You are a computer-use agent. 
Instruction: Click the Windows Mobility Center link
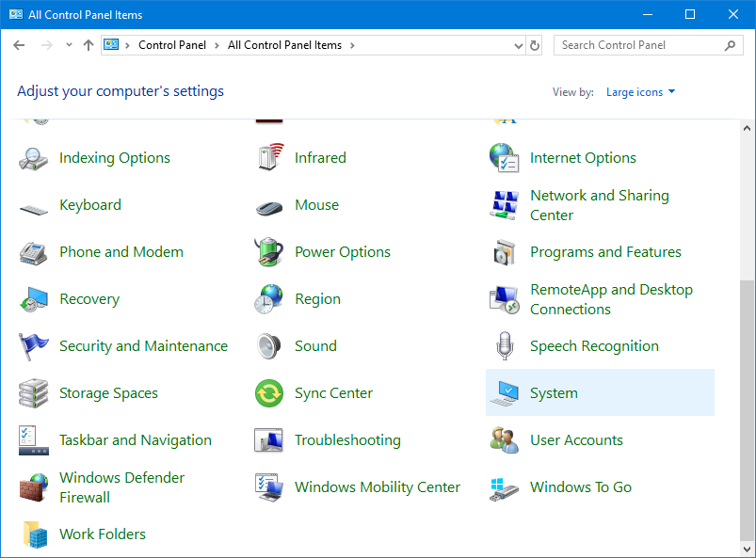coord(378,487)
